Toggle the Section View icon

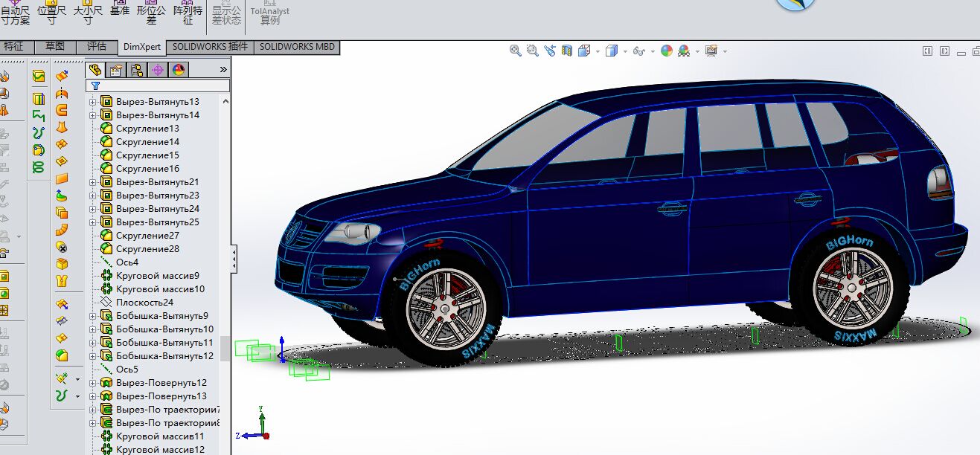pyautogui.click(x=567, y=51)
